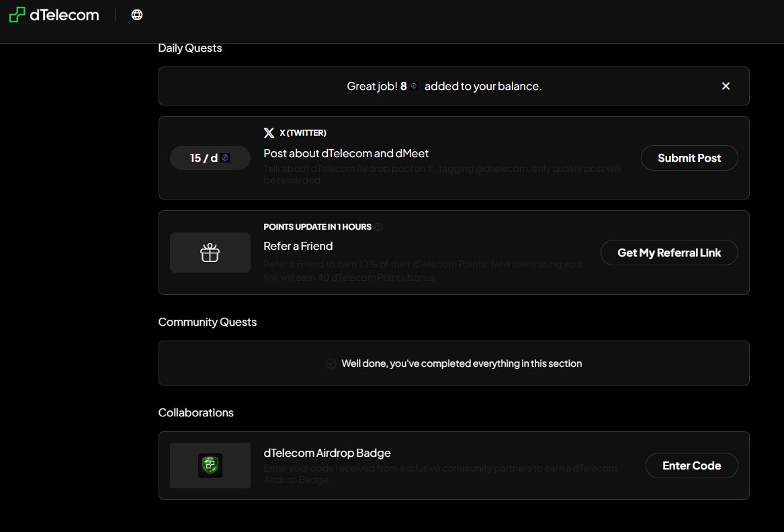
Task: Click the points coin icon in the notification
Action: coord(414,86)
